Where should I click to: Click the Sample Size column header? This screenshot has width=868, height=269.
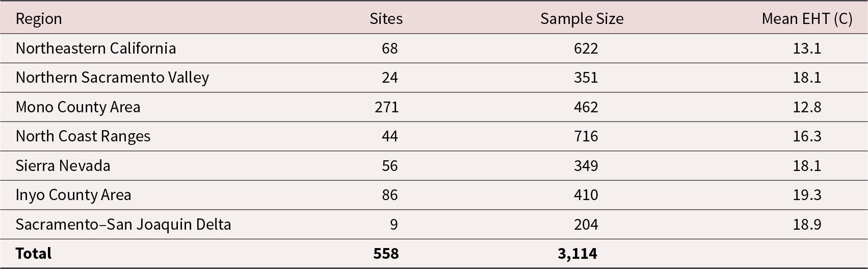pyautogui.click(x=582, y=19)
